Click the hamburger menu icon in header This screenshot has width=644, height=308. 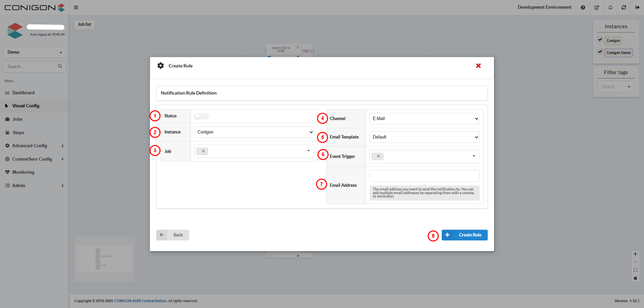pos(76,7)
